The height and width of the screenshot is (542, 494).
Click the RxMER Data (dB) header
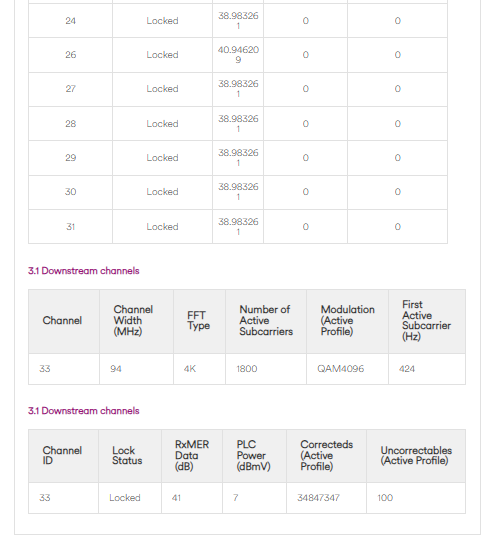(x=192, y=456)
